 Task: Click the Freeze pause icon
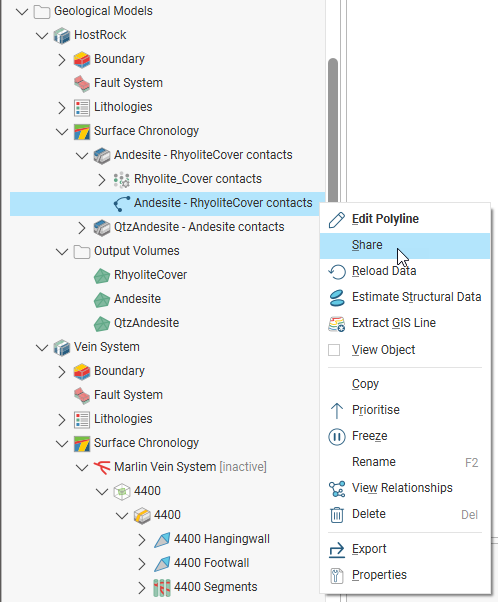click(x=337, y=437)
